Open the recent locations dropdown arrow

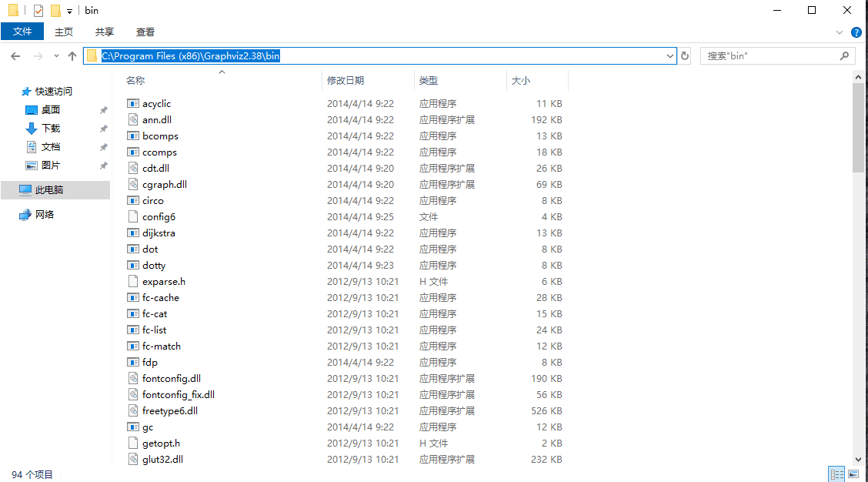(56, 56)
